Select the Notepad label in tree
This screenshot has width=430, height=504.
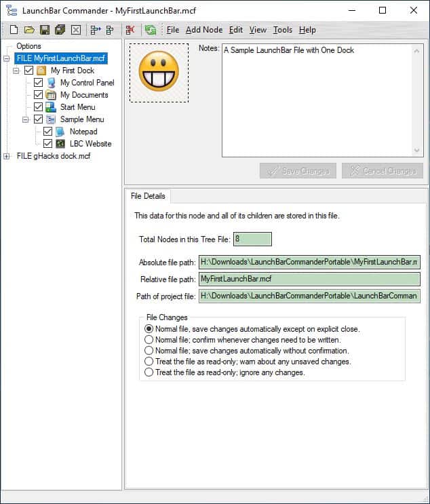[x=83, y=132]
